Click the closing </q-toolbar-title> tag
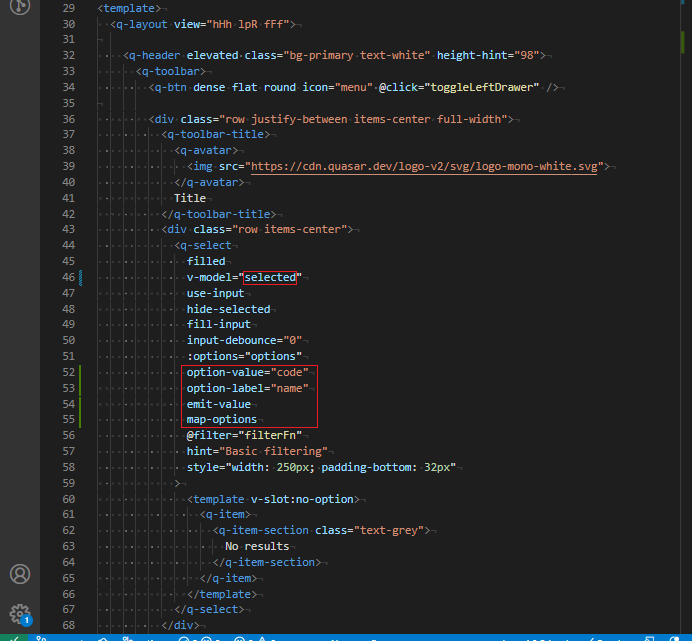Screen dimensions: 692x641 tap(218, 215)
